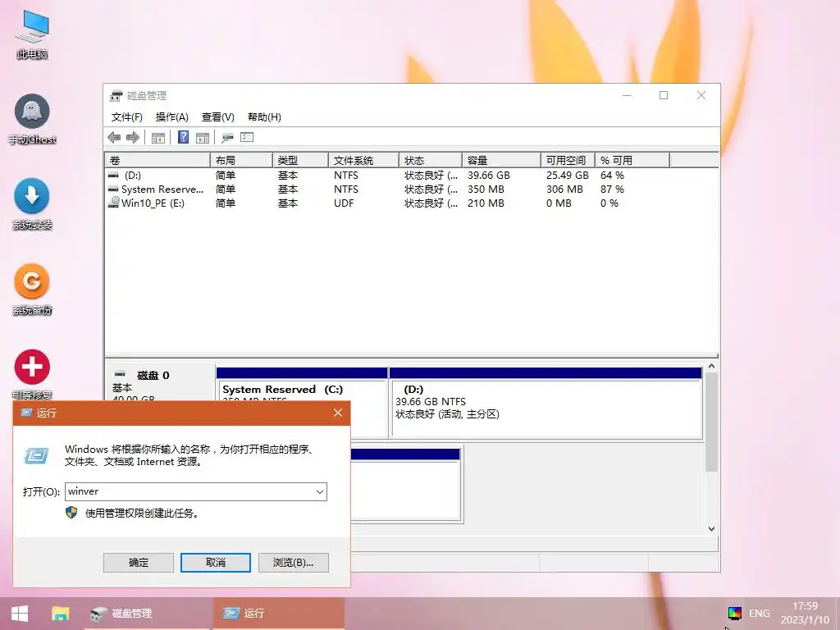
Task: Sort by the 状态 column header
Action: (431, 160)
